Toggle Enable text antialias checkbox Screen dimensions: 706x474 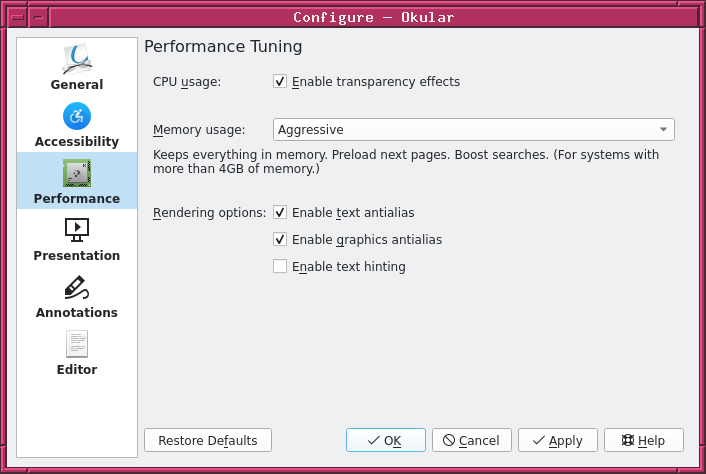coord(280,213)
